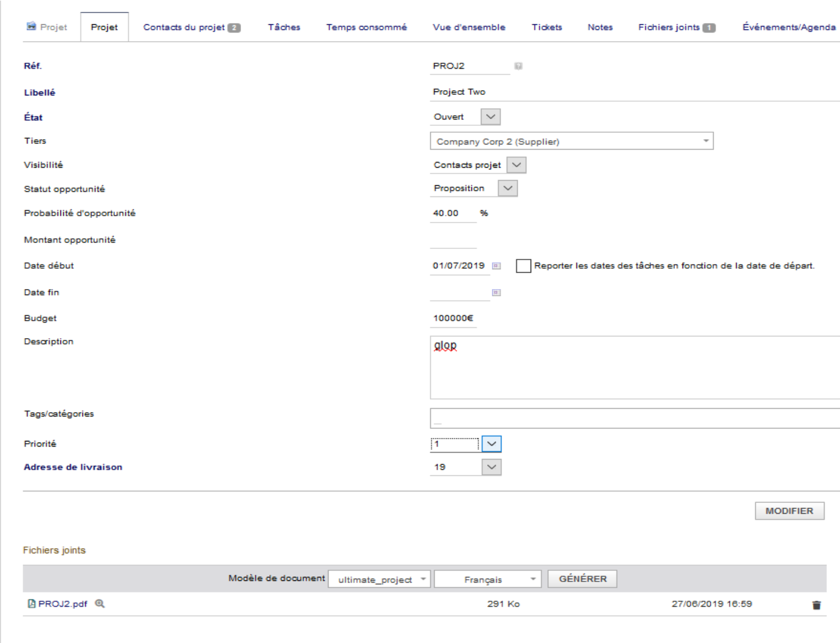Open the Tâches tab
This screenshot has width=840, height=643.
pyautogui.click(x=284, y=27)
